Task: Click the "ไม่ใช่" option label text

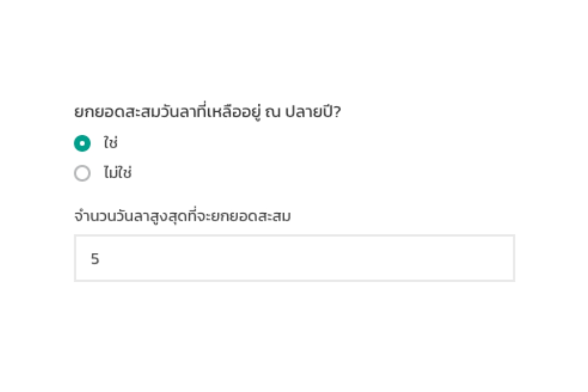Action: [118, 173]
